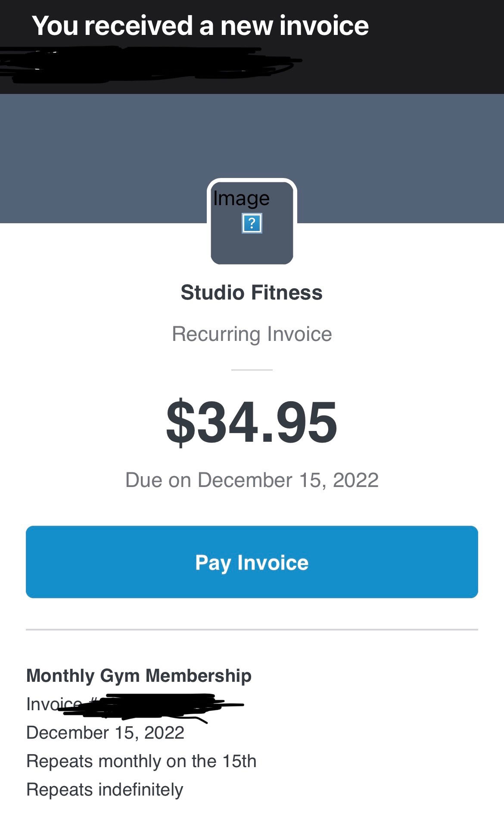
Task: Click the short divider under Recurring Invoice
Action: click(x=252, y=370)
